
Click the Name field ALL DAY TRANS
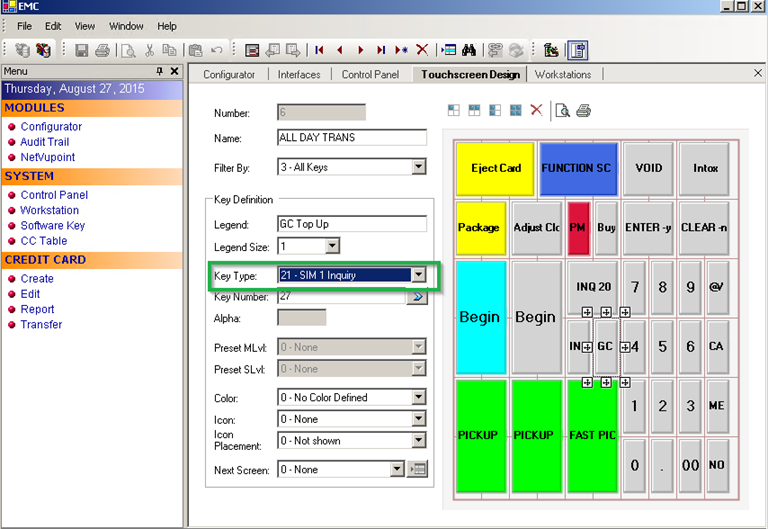tap(352, 137)
